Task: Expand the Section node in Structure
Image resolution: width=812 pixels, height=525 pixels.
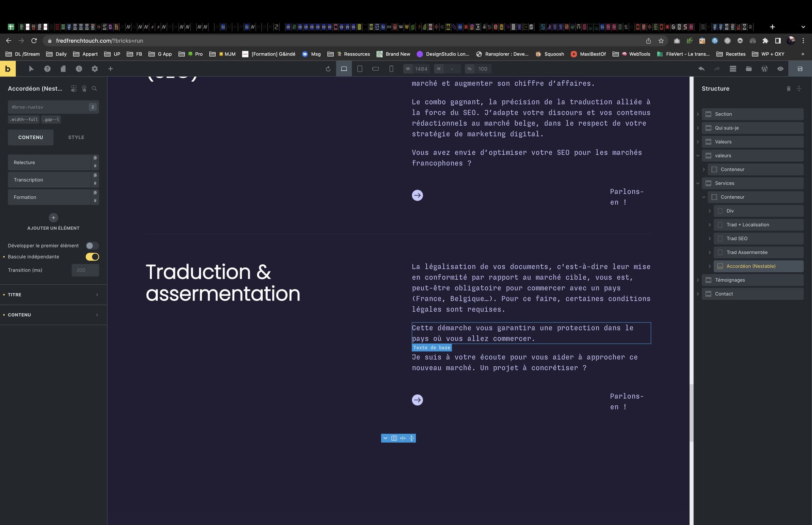Action: click(698, 114)
